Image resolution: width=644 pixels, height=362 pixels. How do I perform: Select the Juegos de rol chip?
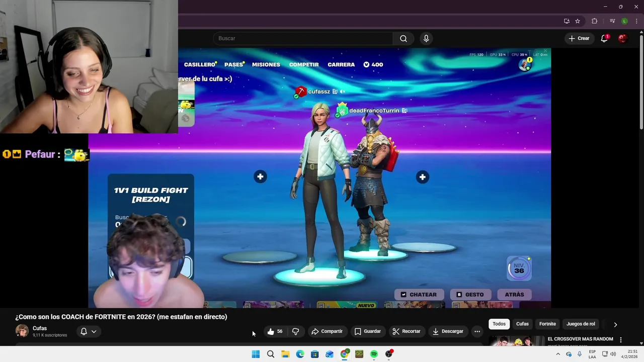[x=581, y=324]
